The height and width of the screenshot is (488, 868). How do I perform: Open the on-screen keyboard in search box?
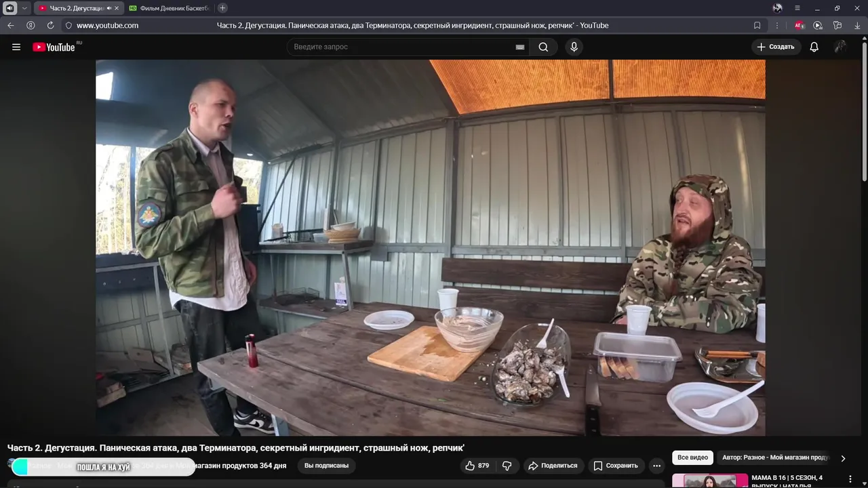click(x=520, y=47)
